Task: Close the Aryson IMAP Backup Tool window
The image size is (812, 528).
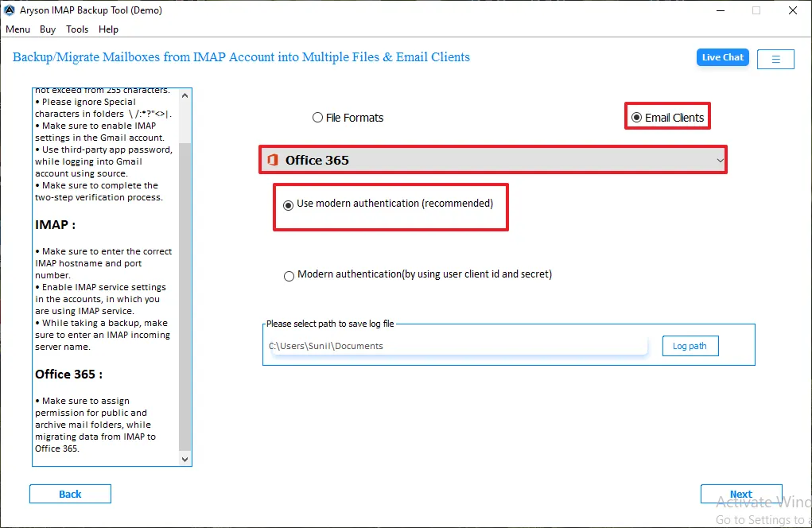Action: (793, 10)
